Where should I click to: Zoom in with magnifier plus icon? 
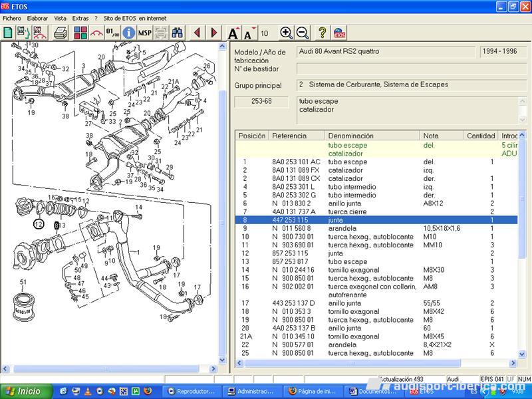[286, 33]
